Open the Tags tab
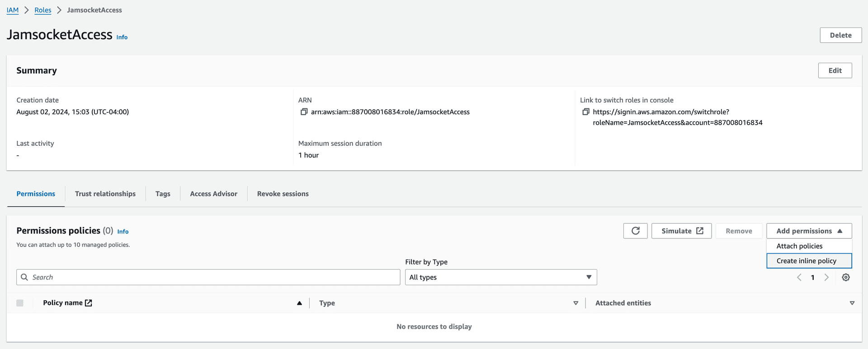The height and width of the screenshot is (349, 868). [x=163, y=194]
